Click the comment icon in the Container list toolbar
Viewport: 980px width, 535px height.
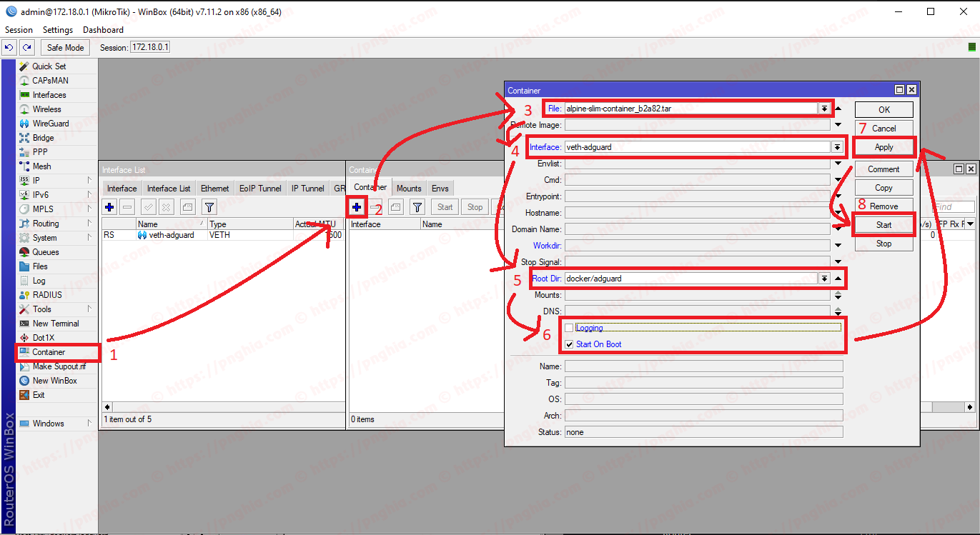point(395,207)
